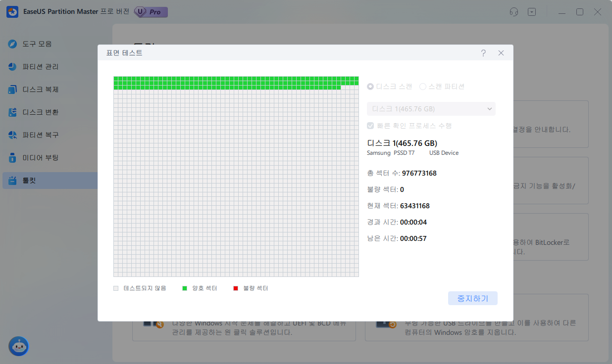Open the title bar dropdown menu icon
Viewport: 612px width, 364px height.
(532, 12)
